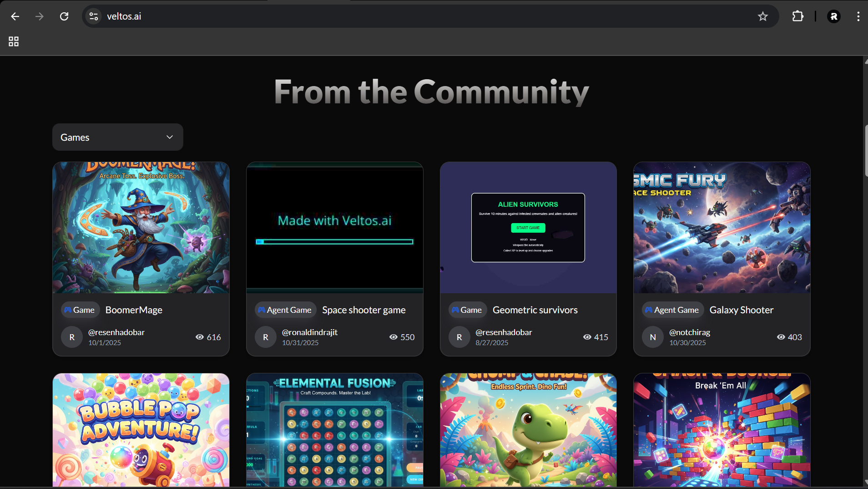Click the page vertical scrollbar
Image resolution: width=868 pixels, height=489 pixels.
tap(865, 150)
